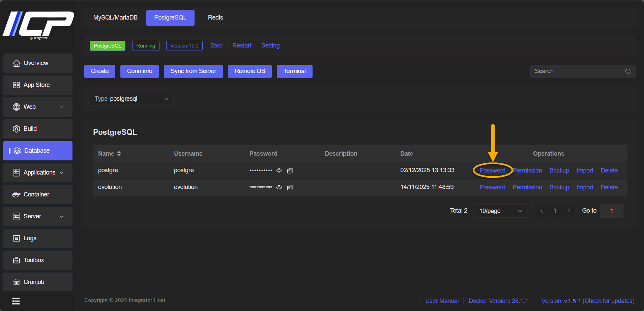Click the Toolbox briefcase icon

tap(16, 260)
